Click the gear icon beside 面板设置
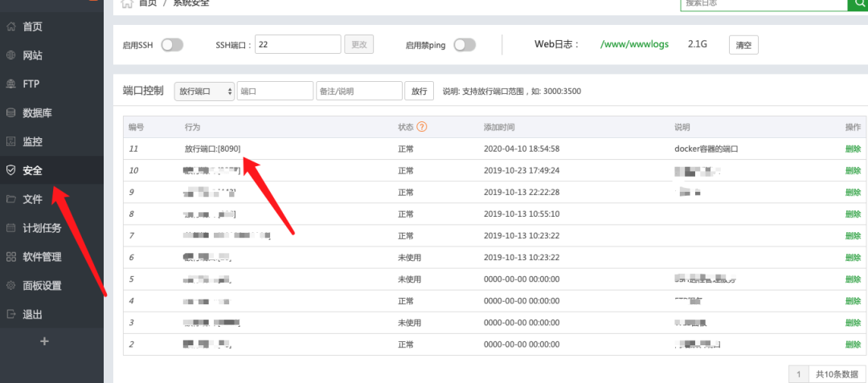The height and width of the screenshot is (383, 868). click(10, 286)
